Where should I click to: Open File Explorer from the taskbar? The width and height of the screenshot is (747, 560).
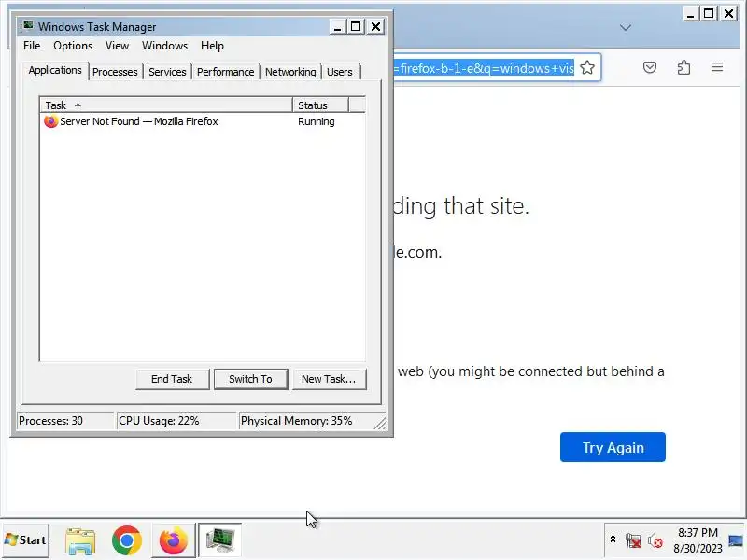click(x=80, y=540)
